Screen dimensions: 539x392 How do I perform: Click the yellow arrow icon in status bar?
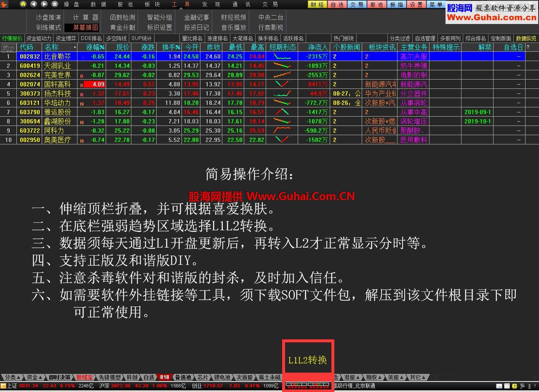tap(515, 386)
